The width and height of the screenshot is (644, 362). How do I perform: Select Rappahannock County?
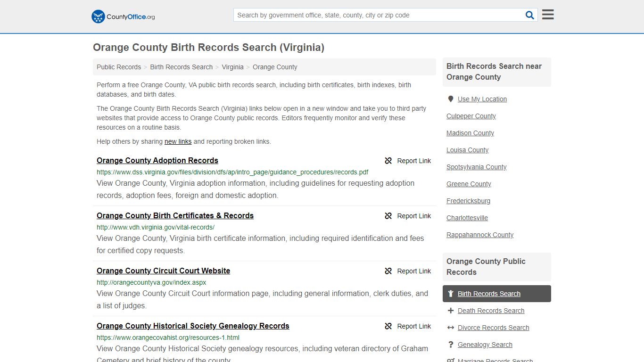480,235
